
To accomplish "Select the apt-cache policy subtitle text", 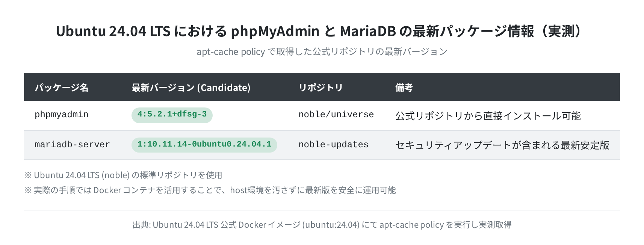I will [322, 51].
